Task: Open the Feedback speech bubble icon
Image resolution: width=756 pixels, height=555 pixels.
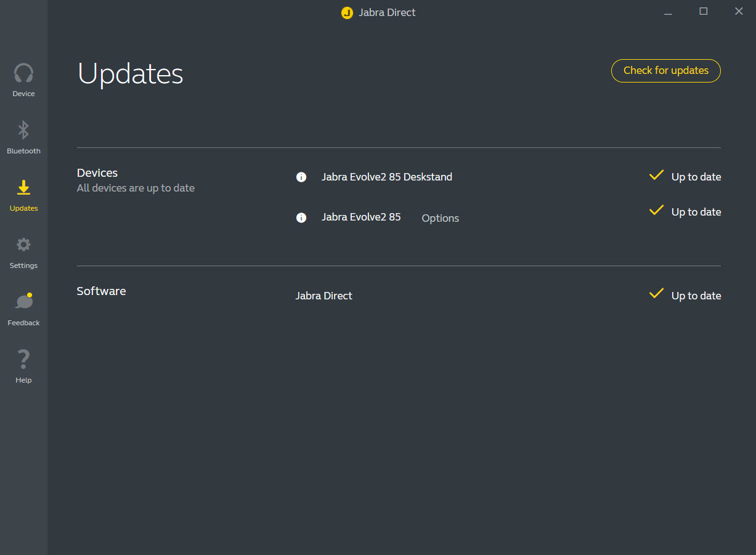Action: point(23,301)
